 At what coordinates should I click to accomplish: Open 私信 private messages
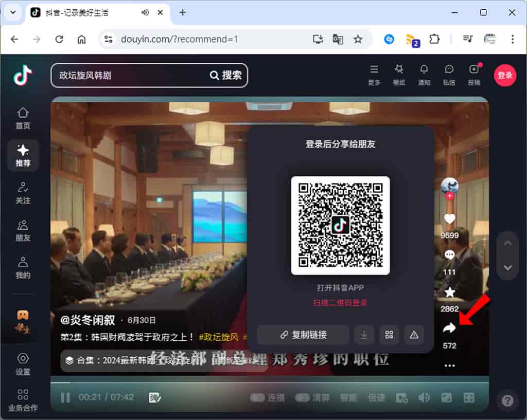pos(449,75)
